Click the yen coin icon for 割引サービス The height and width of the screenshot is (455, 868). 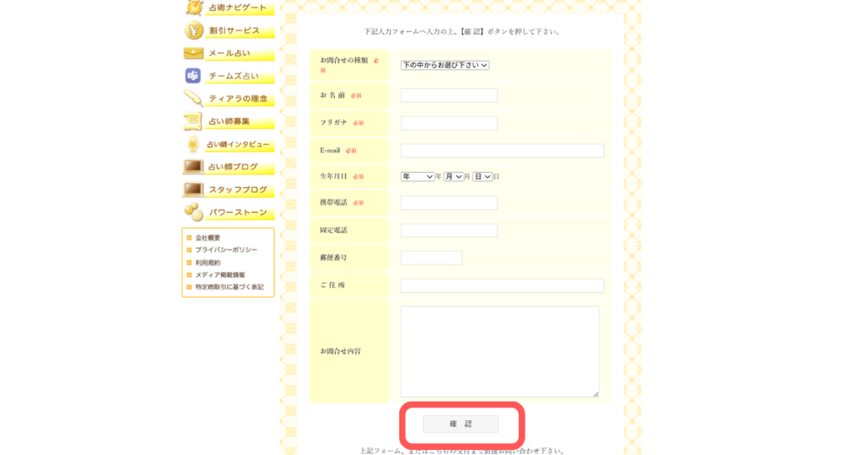[194, 31]
